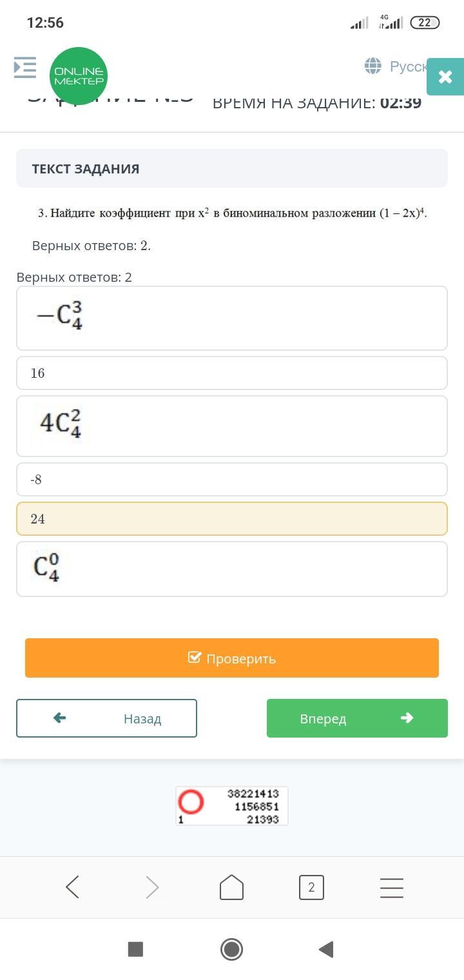Close the panel with the X button
The image size is (464, 980).
[445, 77]
